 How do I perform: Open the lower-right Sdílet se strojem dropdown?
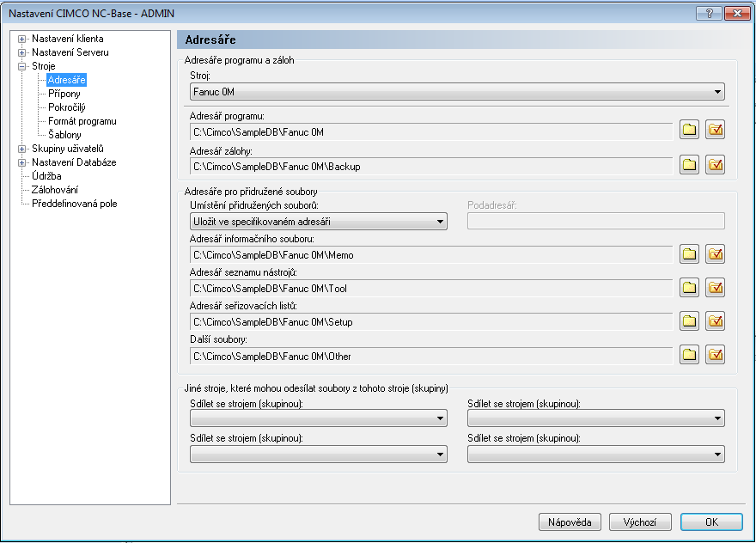click(596, 455)
